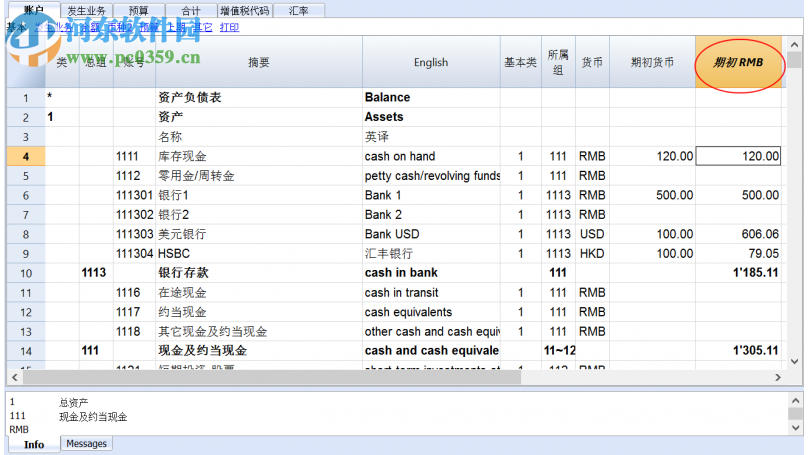Click the Balance cell
Viewport: 808px width, 455px height.
tap(431, 97)
